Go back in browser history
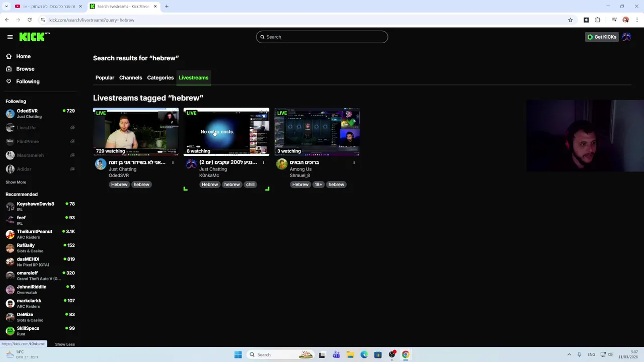 (7, 20)
